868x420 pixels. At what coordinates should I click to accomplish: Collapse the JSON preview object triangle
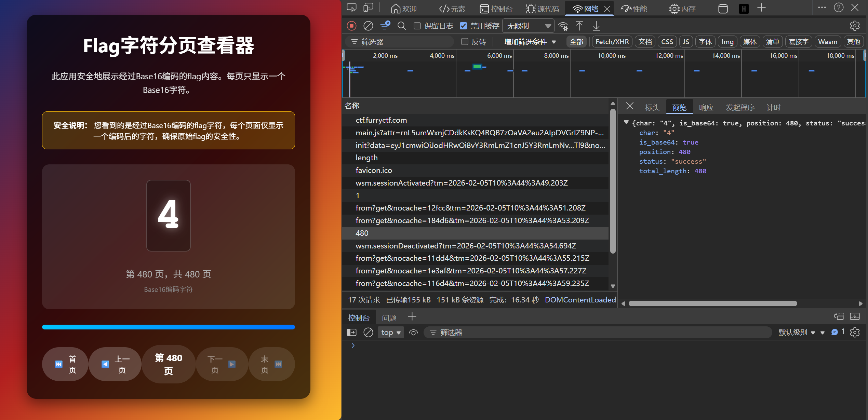click(626, 122)
